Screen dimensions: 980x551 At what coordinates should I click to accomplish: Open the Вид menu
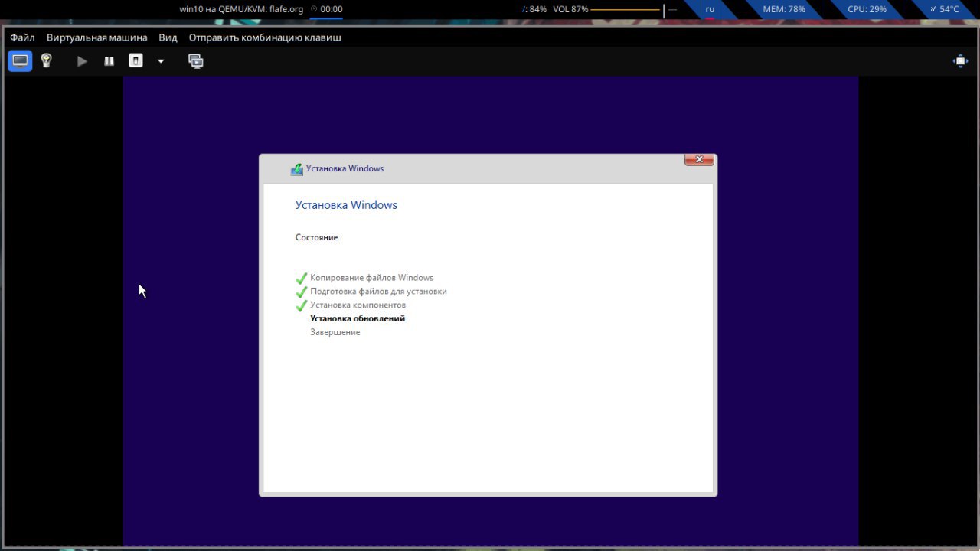168,37
